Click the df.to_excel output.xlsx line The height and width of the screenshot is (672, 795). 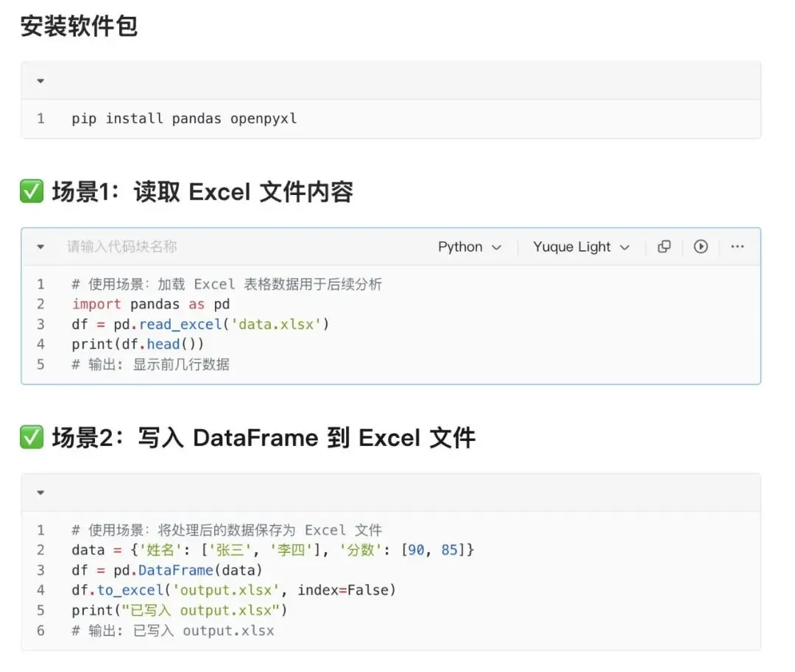click(234, 590)
